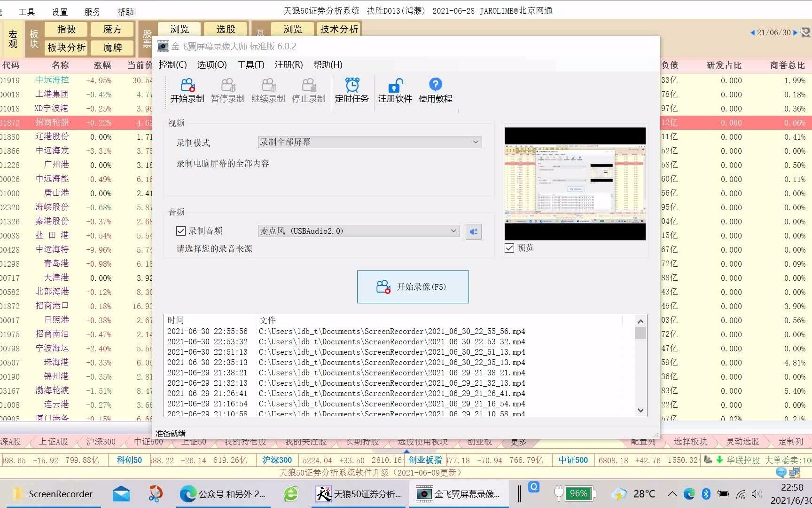Image resolution: width=812 pixels, height=508 pixels.
Task: Click previous date arrow beside 21/06/30
Action: [x=752, y=32]
